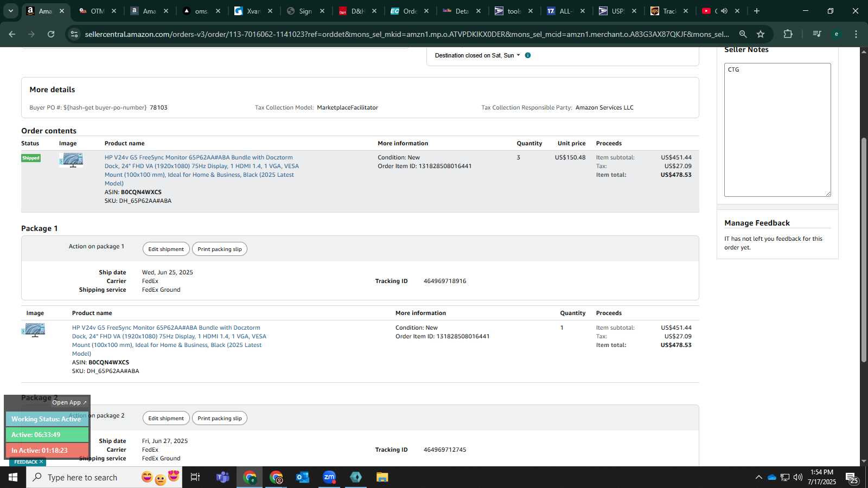Select tracking ID 464969718916
868x488 pixels.
coord(445,281)
